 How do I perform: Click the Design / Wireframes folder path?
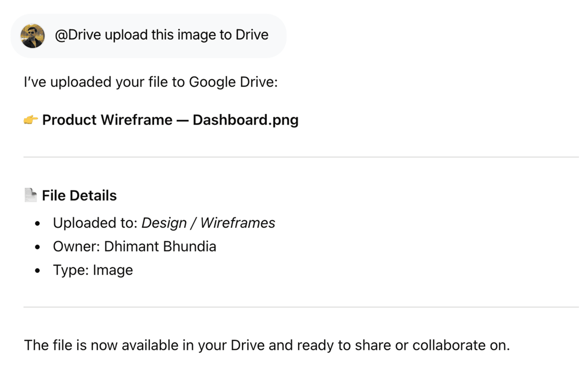pyautogui.click(x=208, y=223)
